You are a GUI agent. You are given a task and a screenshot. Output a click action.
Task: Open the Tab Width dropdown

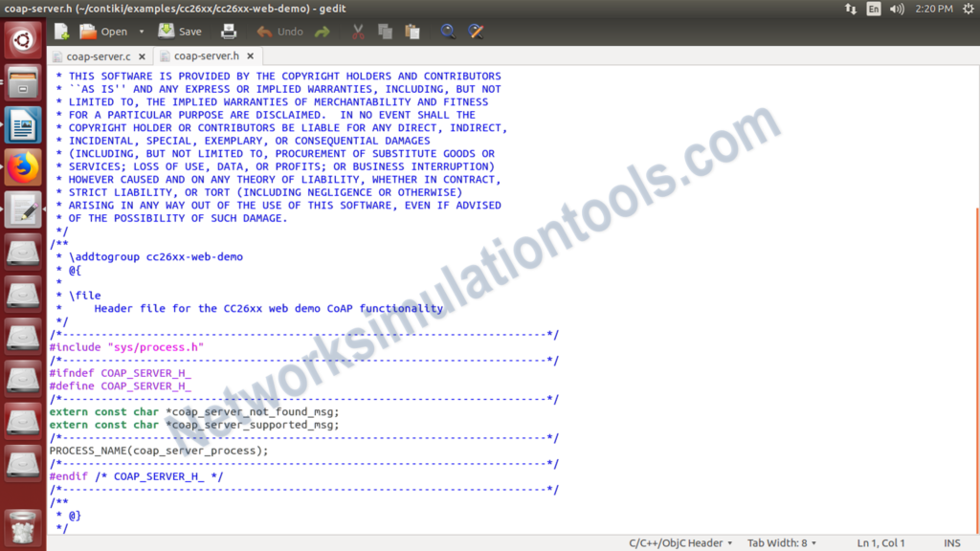tap(781, 542)
